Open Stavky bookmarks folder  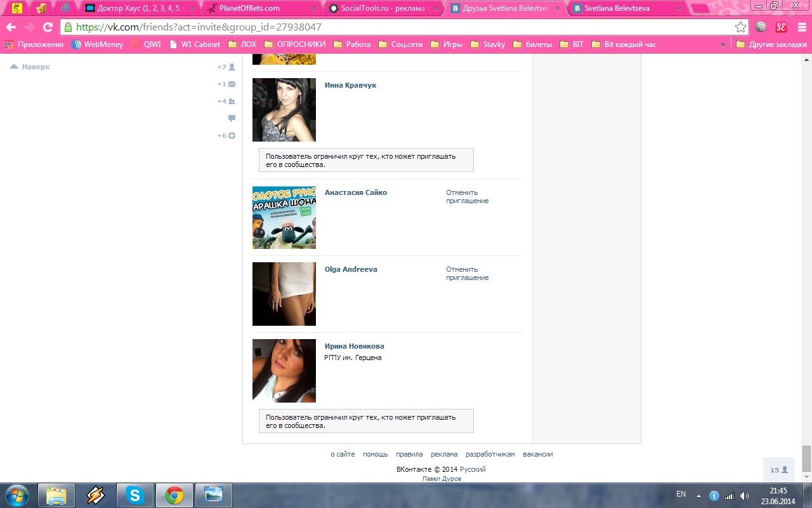pyautogui.click(x=488, y=44)
